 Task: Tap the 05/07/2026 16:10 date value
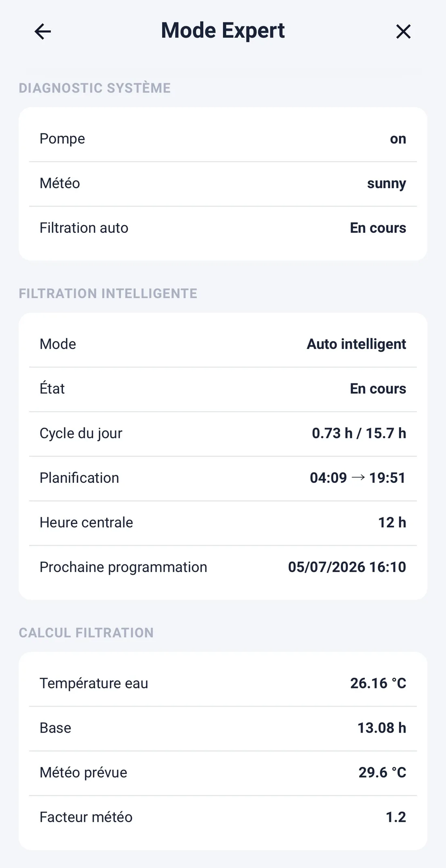coord(347,567)
